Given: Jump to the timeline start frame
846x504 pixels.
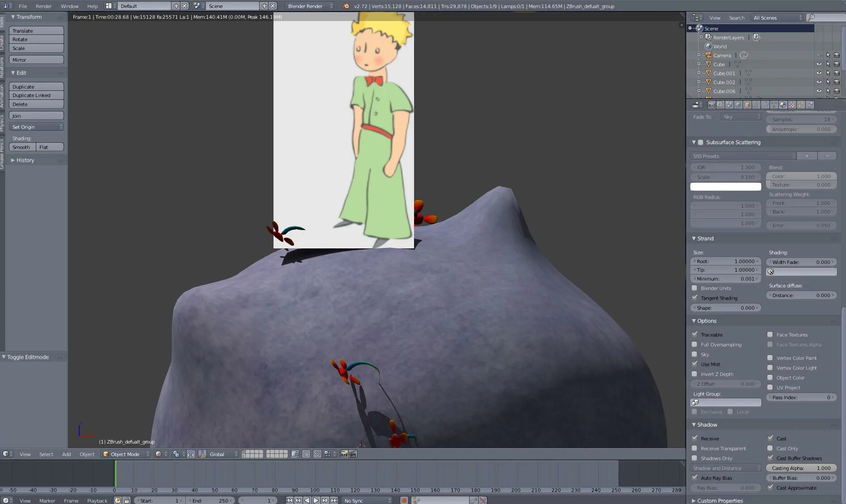Looking at the screenshot, I should pos(289,500).
